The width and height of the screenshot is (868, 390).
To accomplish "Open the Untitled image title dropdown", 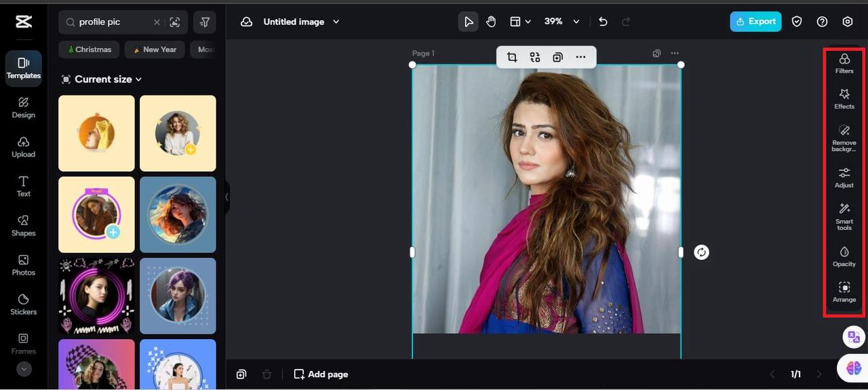I will click(302, 22).
